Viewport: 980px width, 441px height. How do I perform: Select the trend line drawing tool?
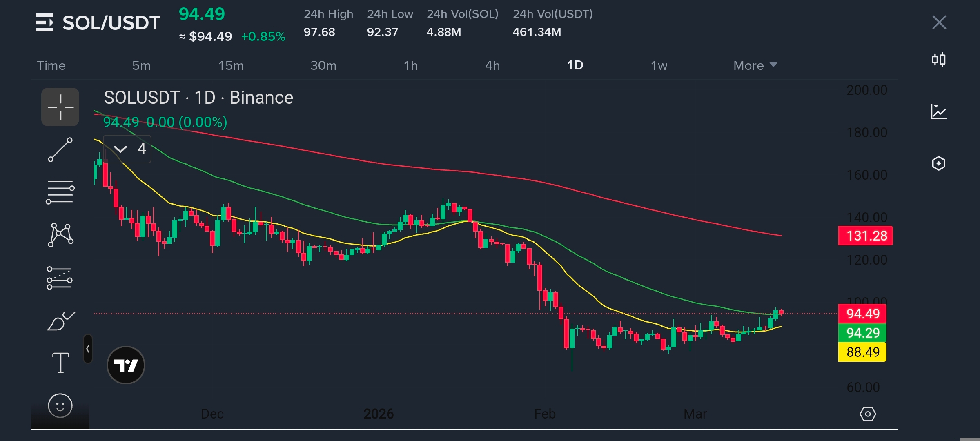[60, 149]
